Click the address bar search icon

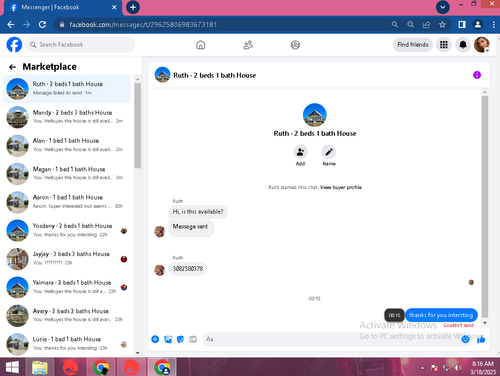point(395,24)
